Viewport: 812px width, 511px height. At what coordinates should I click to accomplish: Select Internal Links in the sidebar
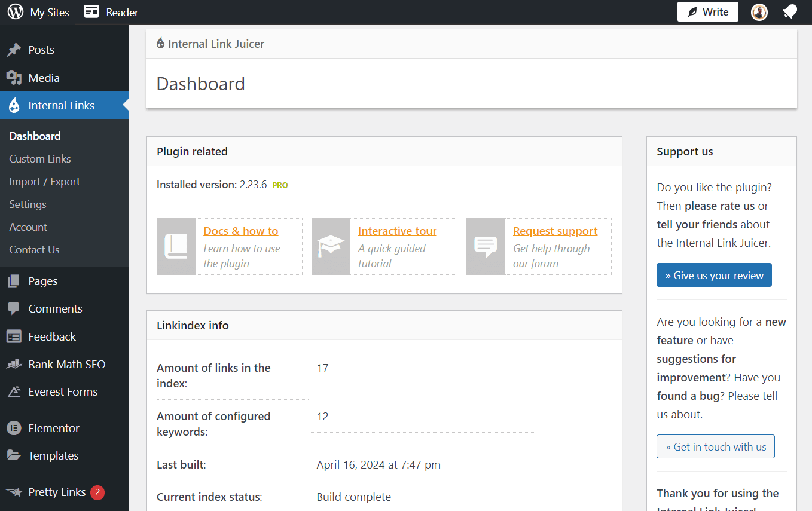(x=64, y=106)
